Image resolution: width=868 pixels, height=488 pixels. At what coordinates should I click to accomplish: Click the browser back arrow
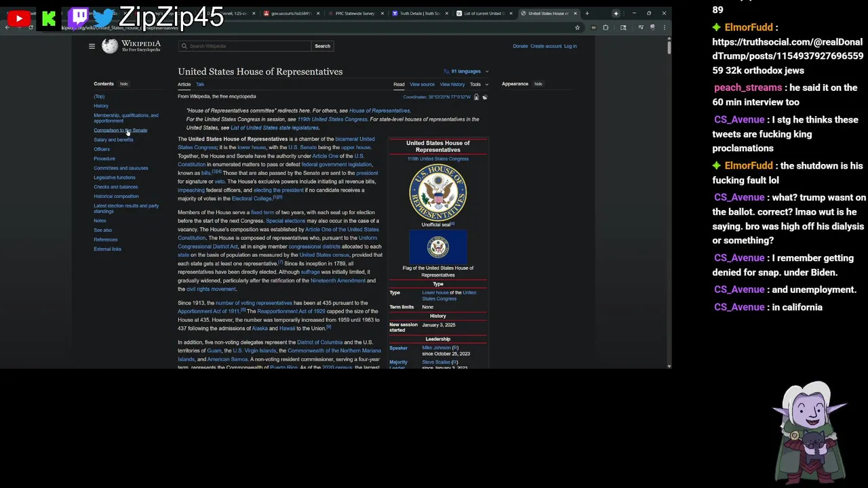coord(7,28)
